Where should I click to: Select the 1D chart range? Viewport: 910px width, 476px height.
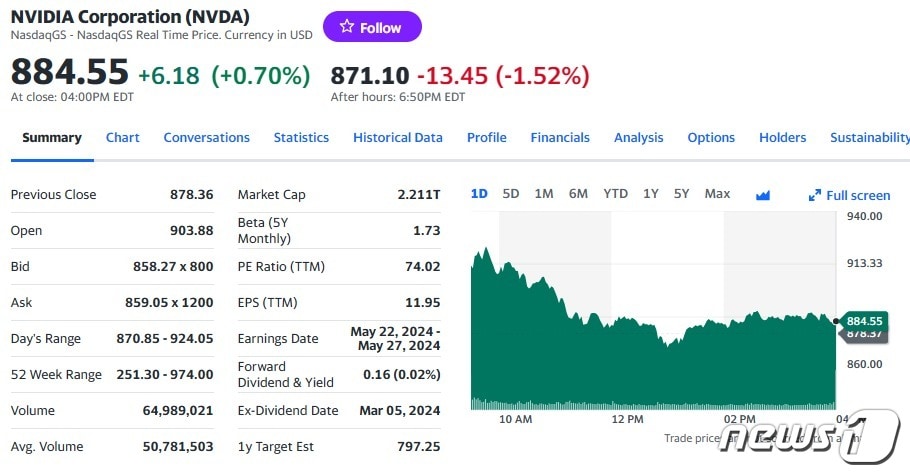click(479, 194)
